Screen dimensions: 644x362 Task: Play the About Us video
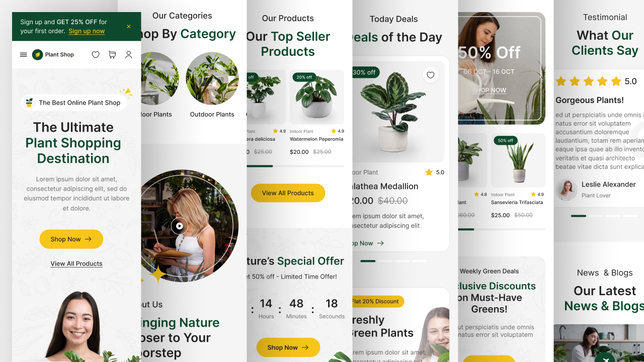click(179, 226)
